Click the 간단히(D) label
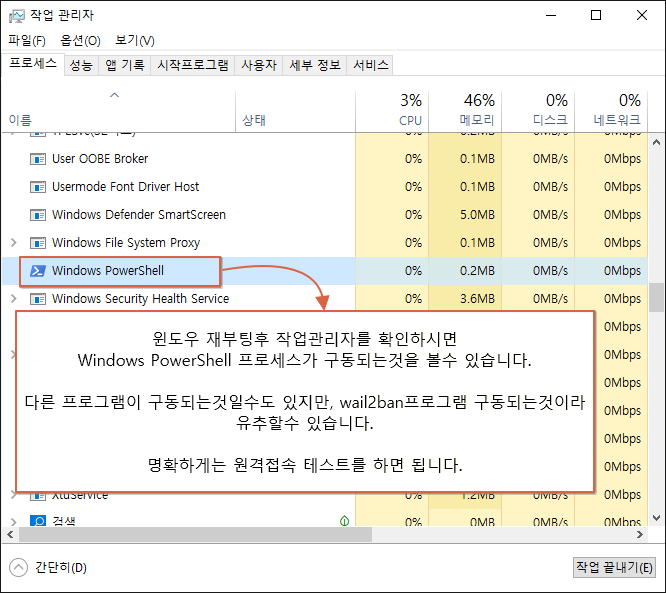The image size is (666, 593). (x=61, y=568)
